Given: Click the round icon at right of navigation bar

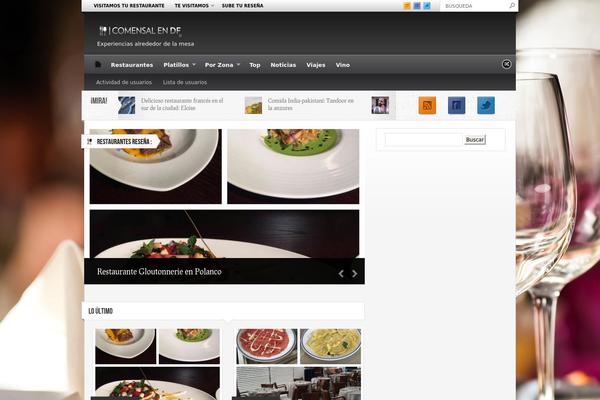Looking at the screenshot, I should (506, 64).
